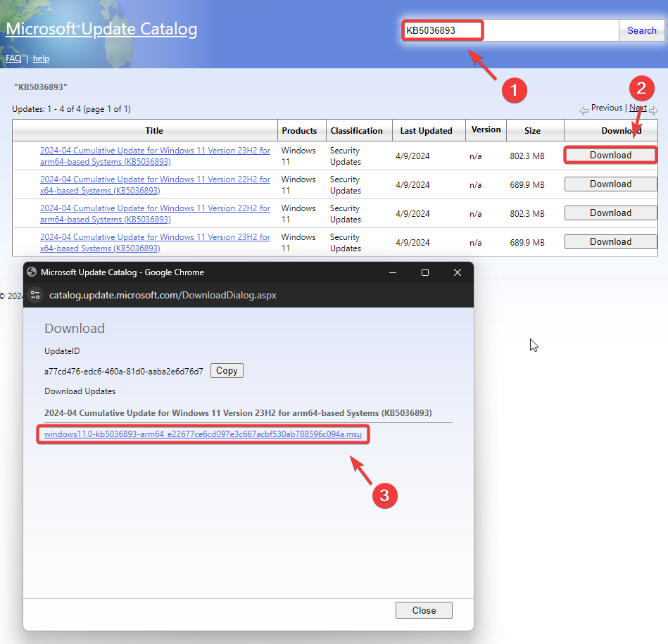This screenshot has width=668, height=644.
Task: Open 23H2 x64-based Systems update link
Action: pos(155,242)
